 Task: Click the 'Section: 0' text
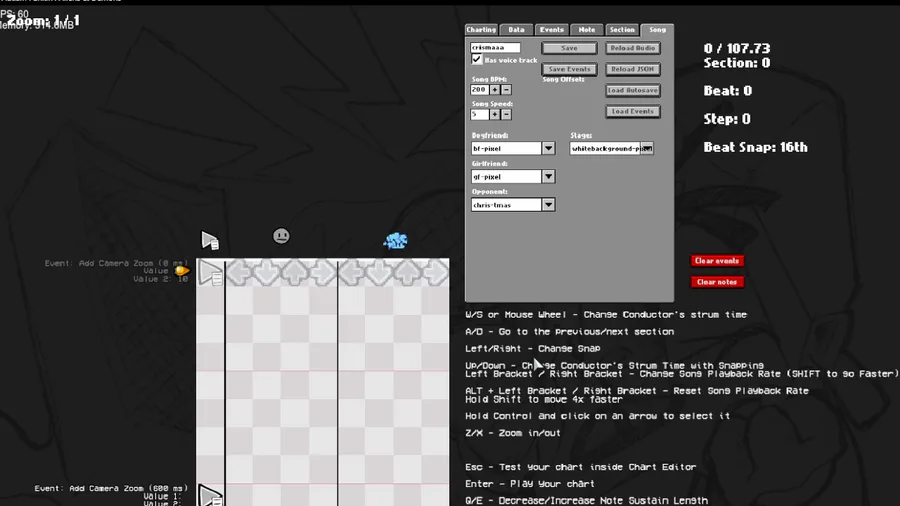pos(737,63)
